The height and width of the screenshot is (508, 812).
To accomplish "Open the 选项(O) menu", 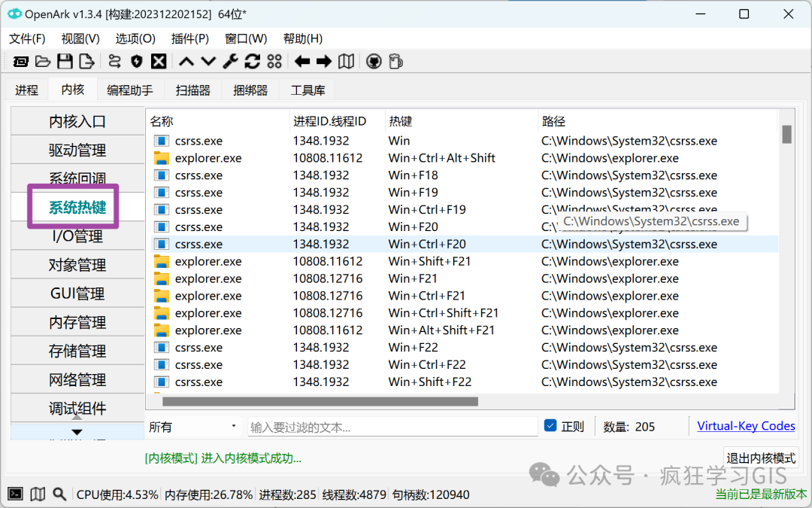I will (x=134, y=38).
